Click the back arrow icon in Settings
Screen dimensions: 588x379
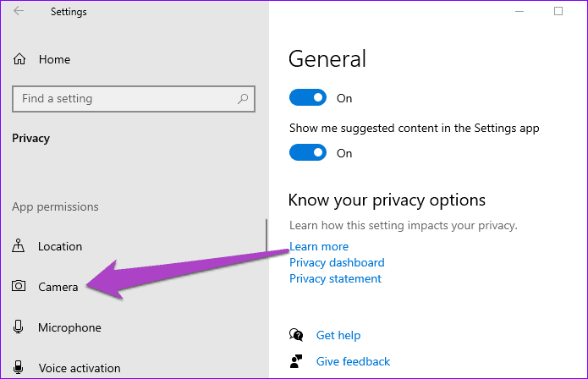[x=19, y=11]
